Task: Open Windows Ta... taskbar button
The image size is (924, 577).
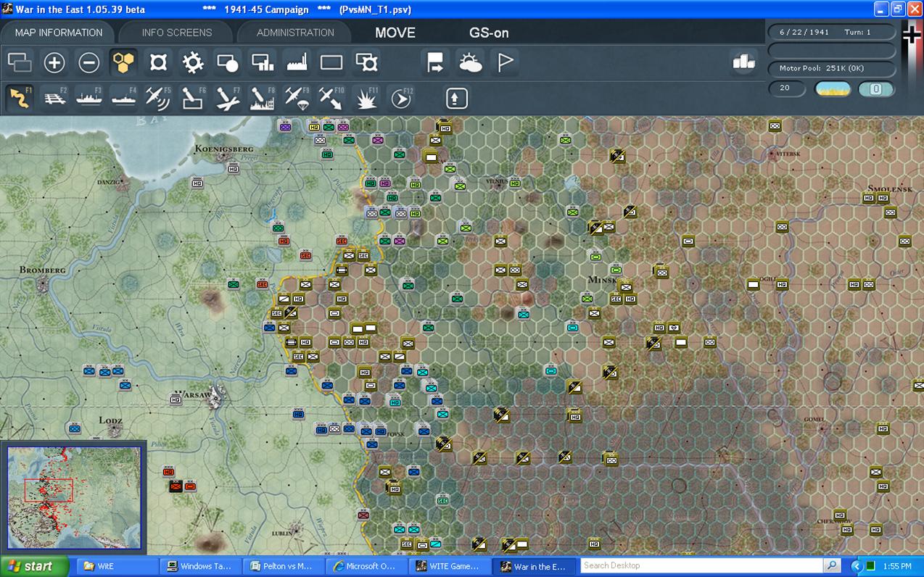Action: click(200, 566)
